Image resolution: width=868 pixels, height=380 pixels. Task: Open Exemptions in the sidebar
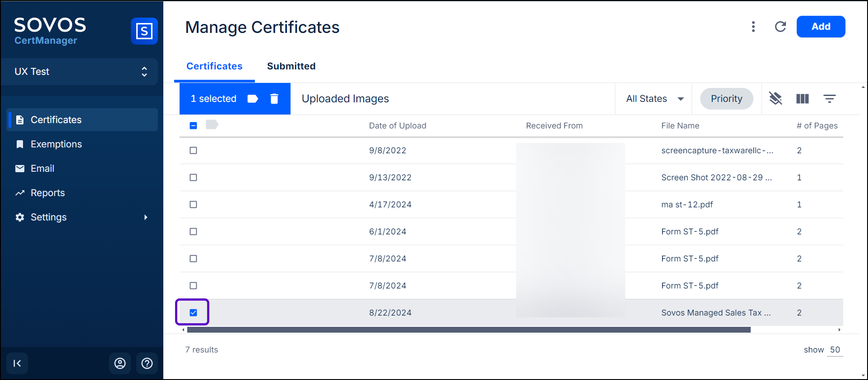[x=56, y=144]
